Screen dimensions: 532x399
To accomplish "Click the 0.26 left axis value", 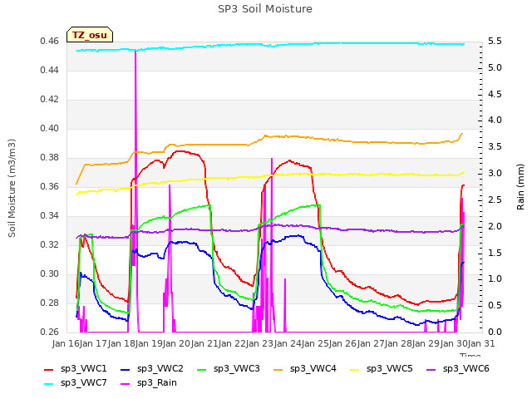I will coord(50,332).
